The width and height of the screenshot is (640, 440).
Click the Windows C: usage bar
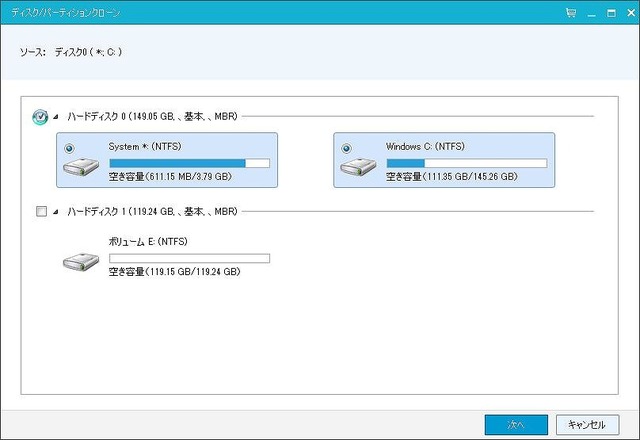[467, 163]
